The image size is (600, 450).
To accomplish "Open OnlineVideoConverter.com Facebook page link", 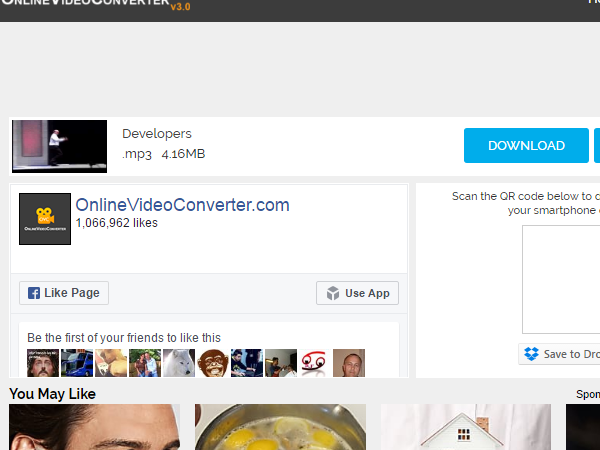I will click(182, 205).
